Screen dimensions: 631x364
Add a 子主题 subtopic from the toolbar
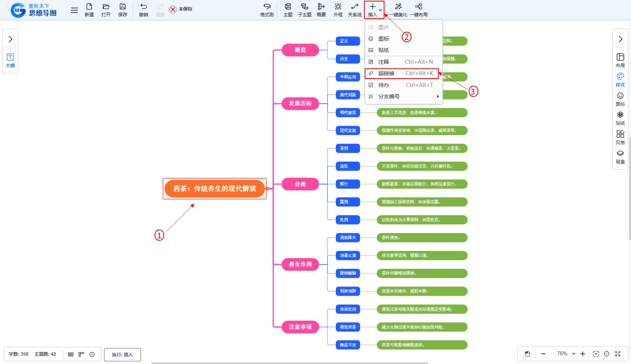pos(304,9)
